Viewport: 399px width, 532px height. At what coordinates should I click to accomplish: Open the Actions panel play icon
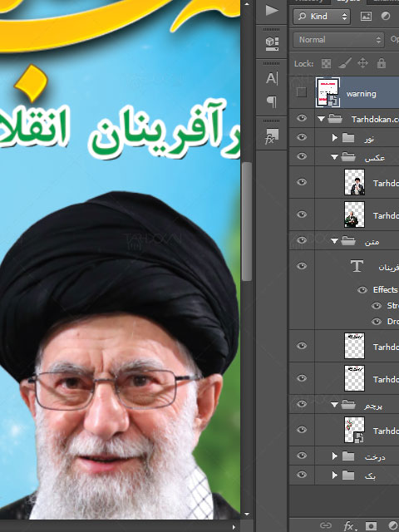tap(272, 10)
